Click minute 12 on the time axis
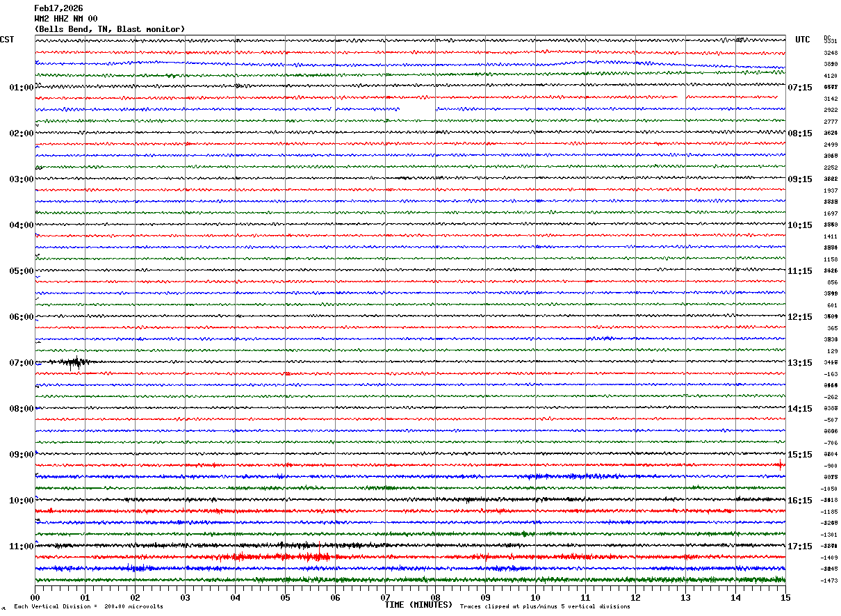 (x=635, y=598)
